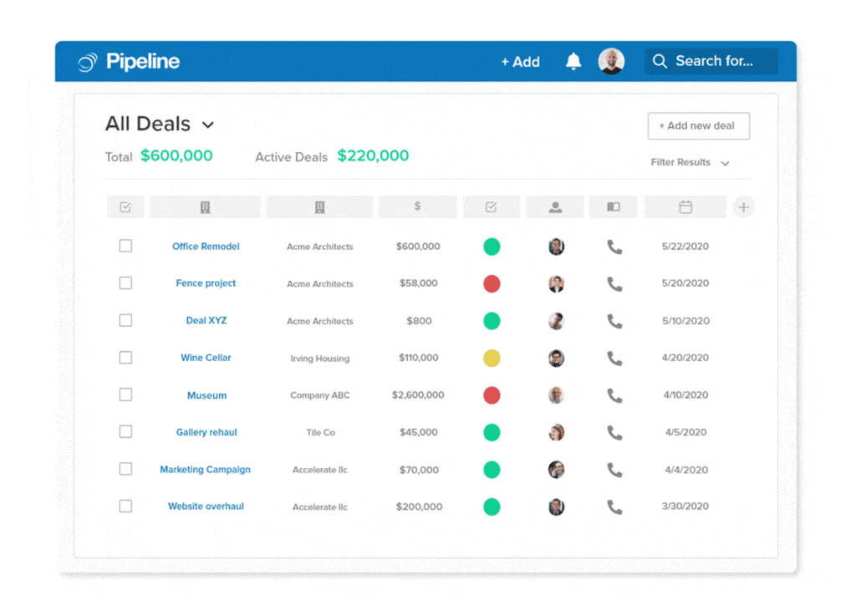Click the Pipeline logo in header
This screenshot has height=616, width=856.
pyautogui.click(x=129, y=62)
